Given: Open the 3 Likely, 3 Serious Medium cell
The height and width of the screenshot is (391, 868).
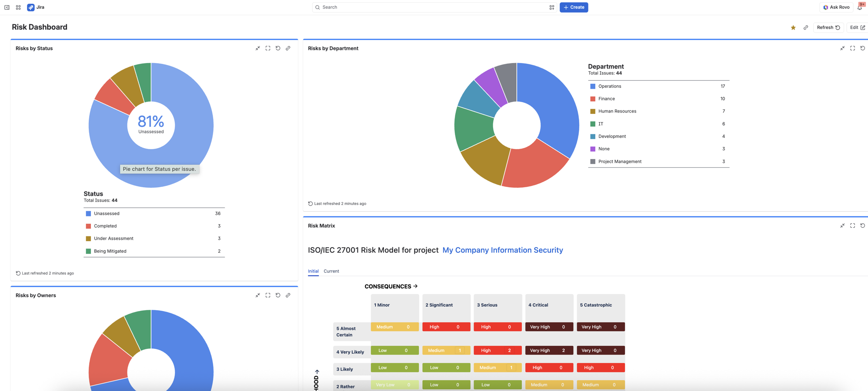Looking at the screenshot, I should click(x=497, y=368).
